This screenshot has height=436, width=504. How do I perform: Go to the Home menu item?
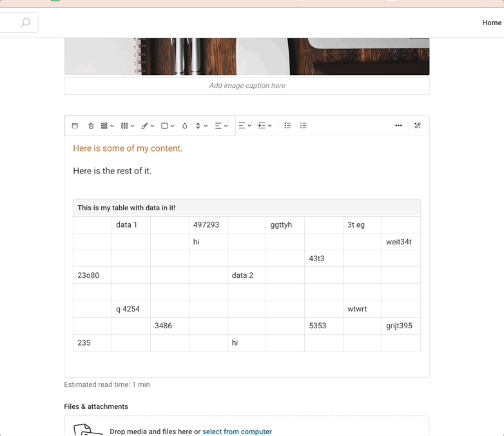pos(492,23)
